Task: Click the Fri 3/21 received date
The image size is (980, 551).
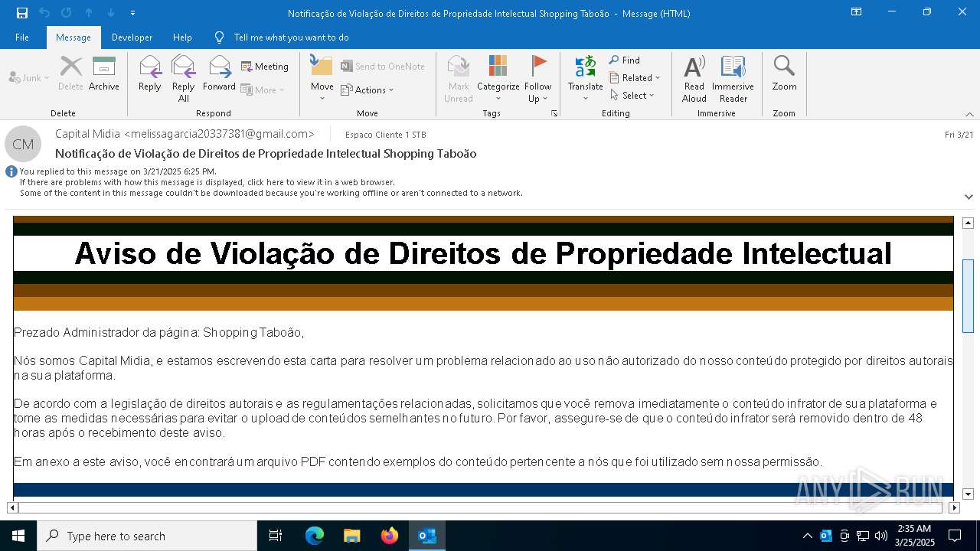Action: tap(959, 135)
